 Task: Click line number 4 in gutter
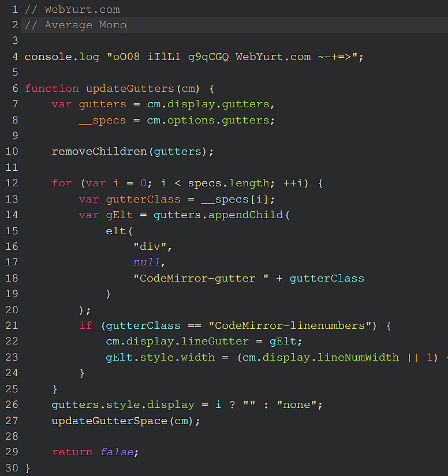point(15,57)
